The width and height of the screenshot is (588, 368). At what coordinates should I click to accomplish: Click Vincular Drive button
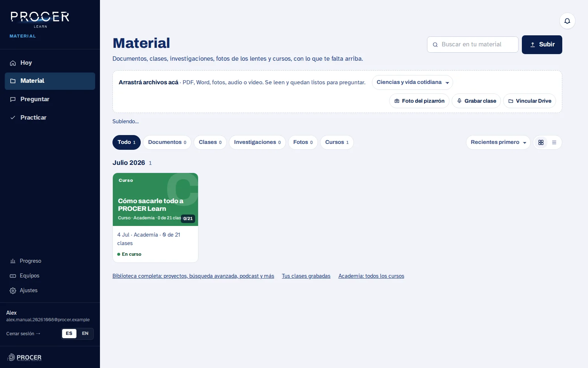coord(529,101)
